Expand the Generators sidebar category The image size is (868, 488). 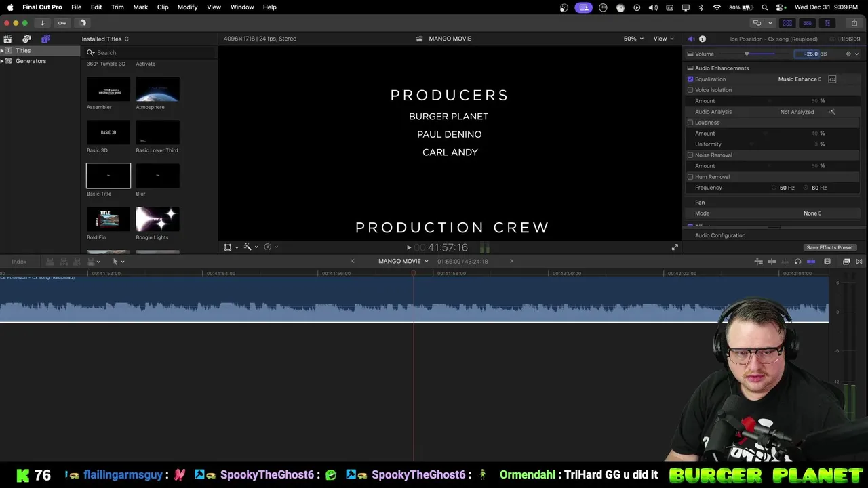click(2, 61)
